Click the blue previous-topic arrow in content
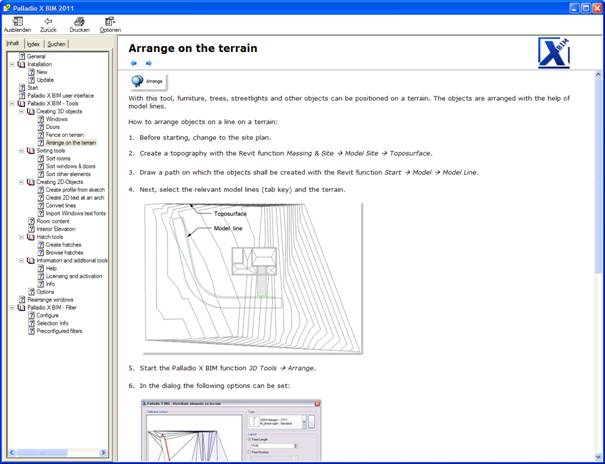This screenshot has width=605, height=464. tap(134, 63)
